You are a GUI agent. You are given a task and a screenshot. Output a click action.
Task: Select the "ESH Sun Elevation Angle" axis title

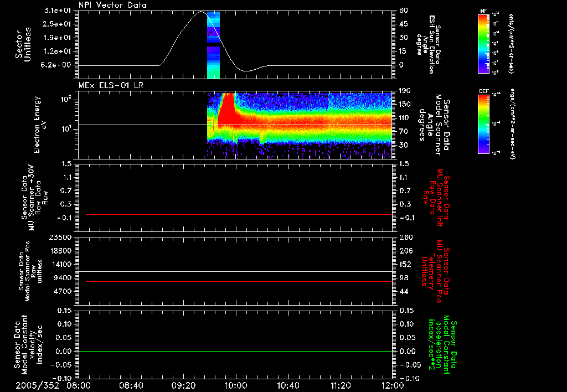click(x=429, y=44)
